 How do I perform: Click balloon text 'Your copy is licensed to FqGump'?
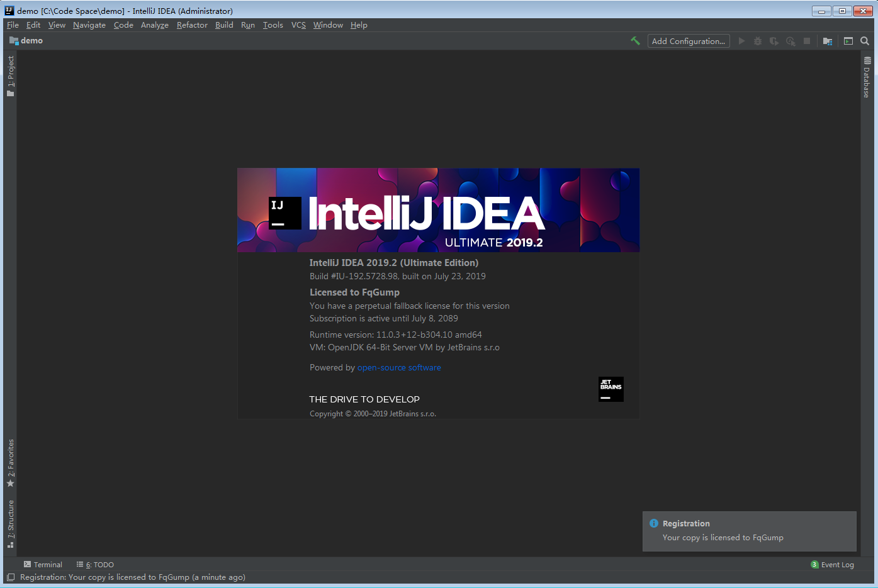coord(723,538)
